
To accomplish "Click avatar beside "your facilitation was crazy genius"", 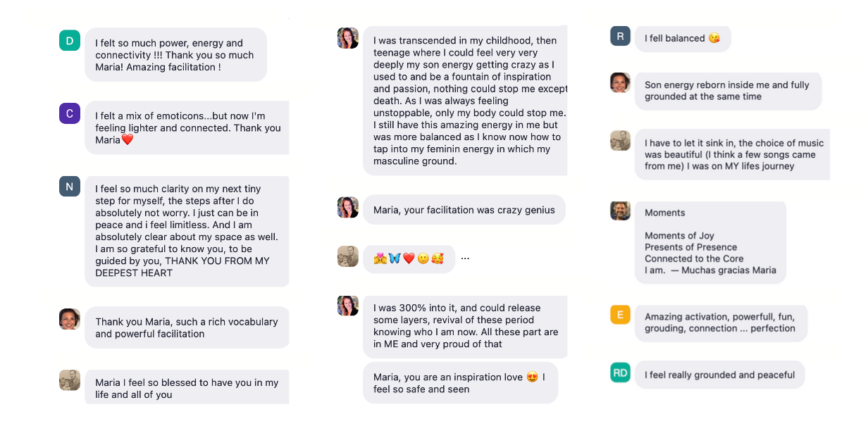I will point(348,207).
